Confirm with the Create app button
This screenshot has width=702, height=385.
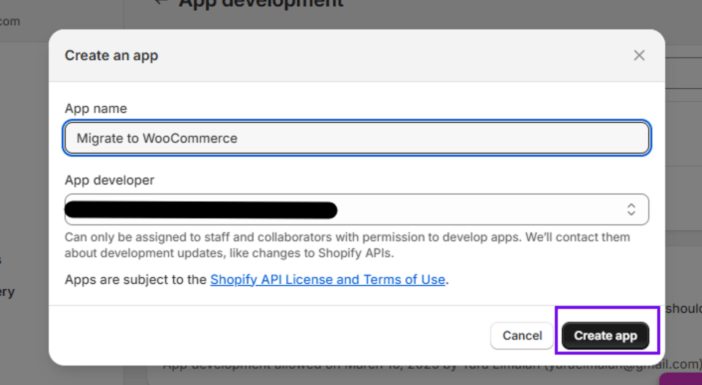[605, 335]
